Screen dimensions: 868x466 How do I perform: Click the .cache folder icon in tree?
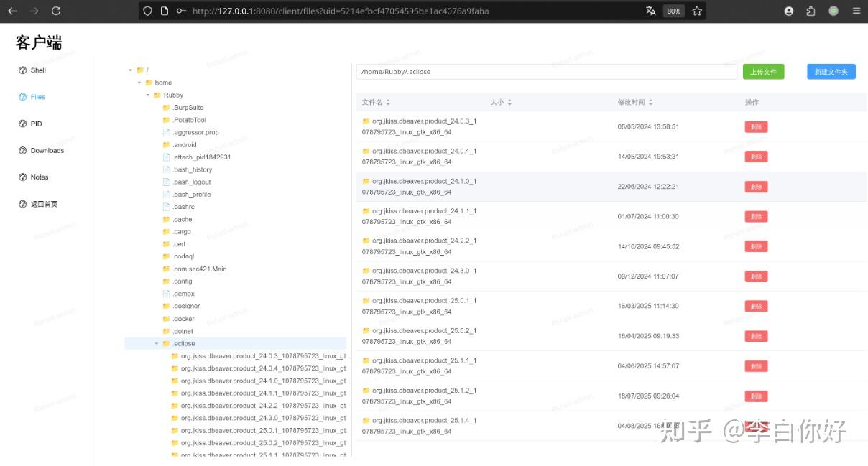(x=167, y=220)
